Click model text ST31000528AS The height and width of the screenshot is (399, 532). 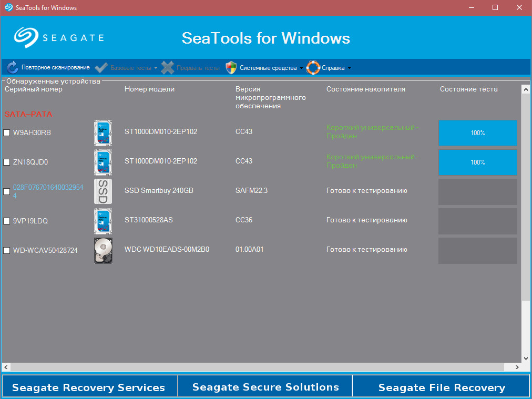pos(149,220)
